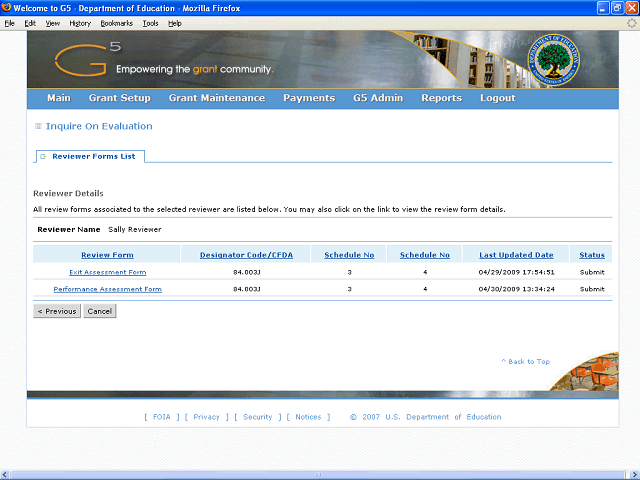Open the History menu
Image resolution: width=640 pixels, height=480 pixels.
tap(80, 23)
